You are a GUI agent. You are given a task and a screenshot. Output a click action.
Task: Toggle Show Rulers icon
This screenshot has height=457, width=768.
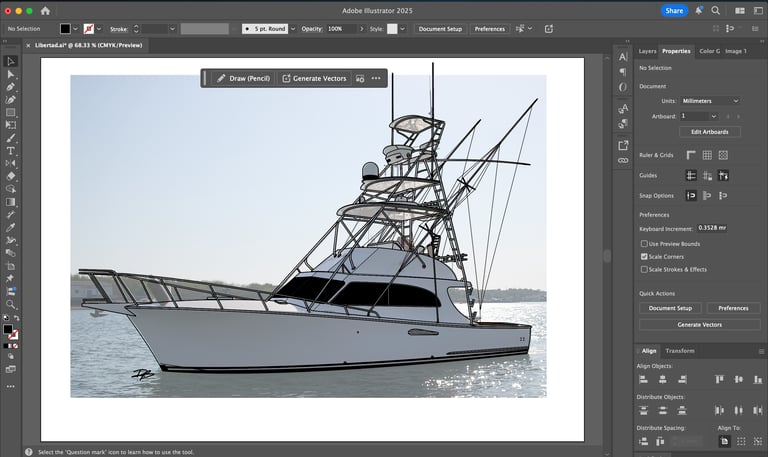coord(691,155)
